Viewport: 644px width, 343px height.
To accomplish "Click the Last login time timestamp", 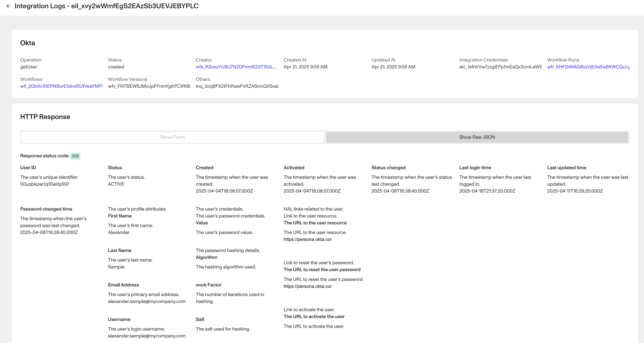I will (x=487, y=191).
